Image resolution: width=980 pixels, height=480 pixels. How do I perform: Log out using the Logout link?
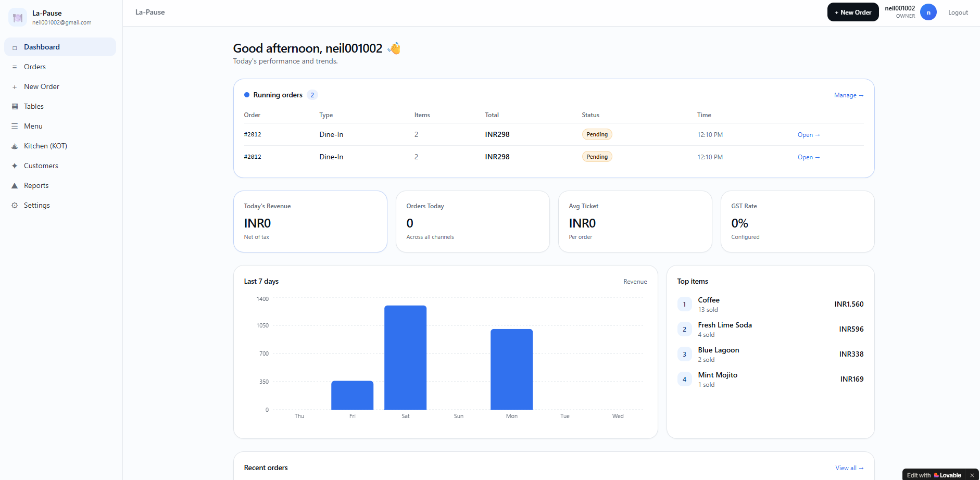(x=958, y=12)
